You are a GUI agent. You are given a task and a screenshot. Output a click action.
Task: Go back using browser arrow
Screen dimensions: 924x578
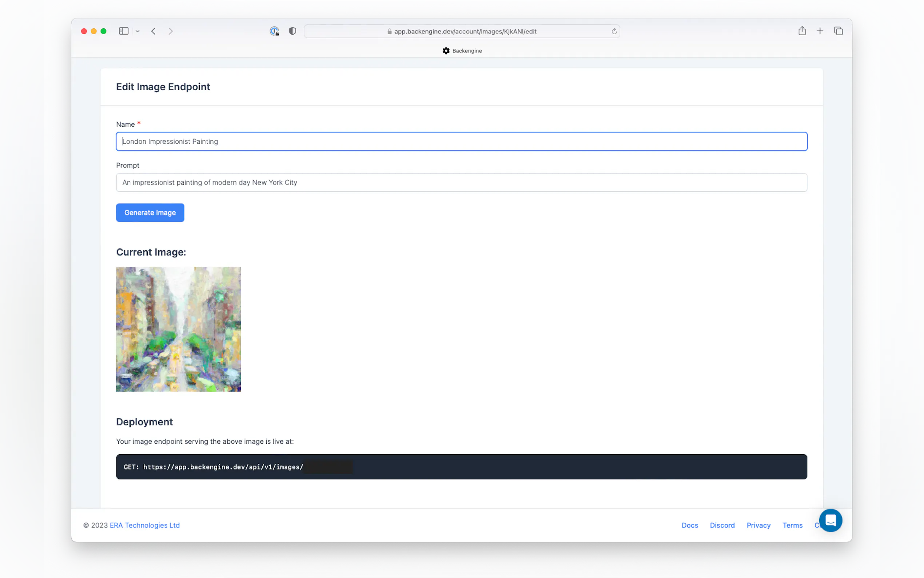pyautogui.click(x=154, y=31)
